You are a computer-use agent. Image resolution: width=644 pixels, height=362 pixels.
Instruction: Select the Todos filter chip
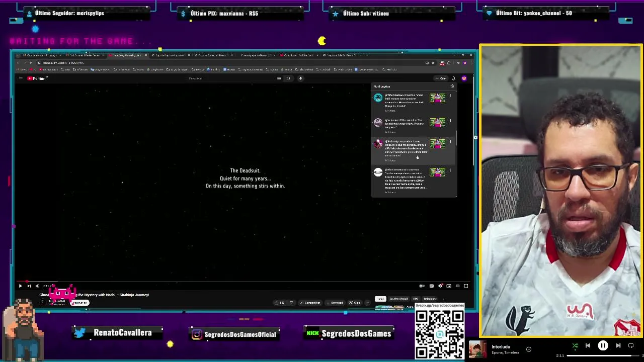coord(380,299)
